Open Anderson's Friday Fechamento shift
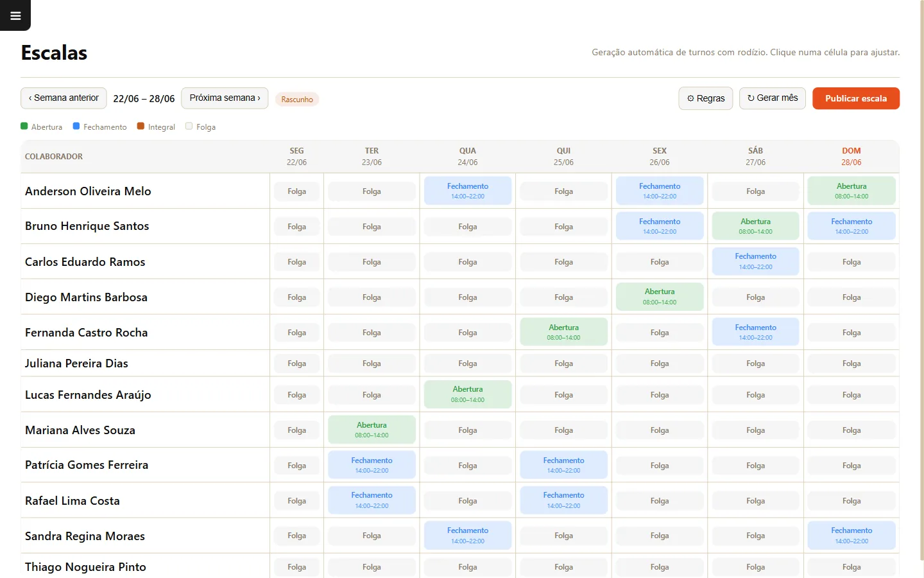The width and height of the screenshot is (924, 578). [x=660, y=191]
